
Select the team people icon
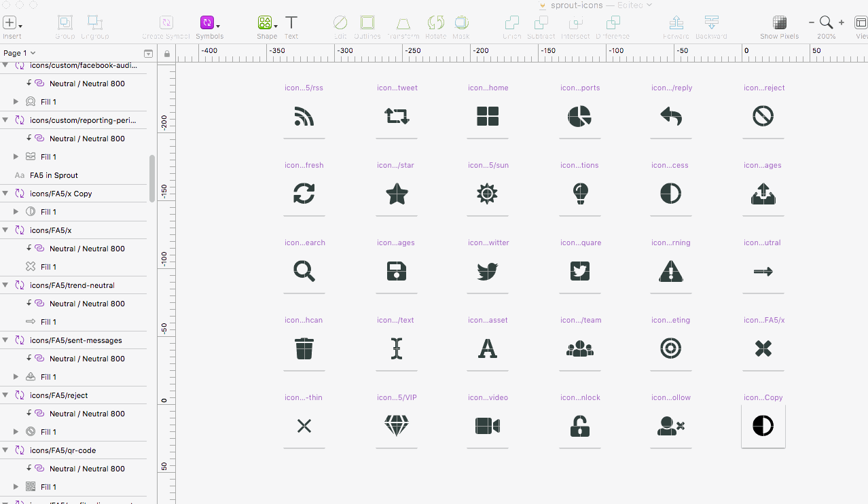[x=580, y=349]
